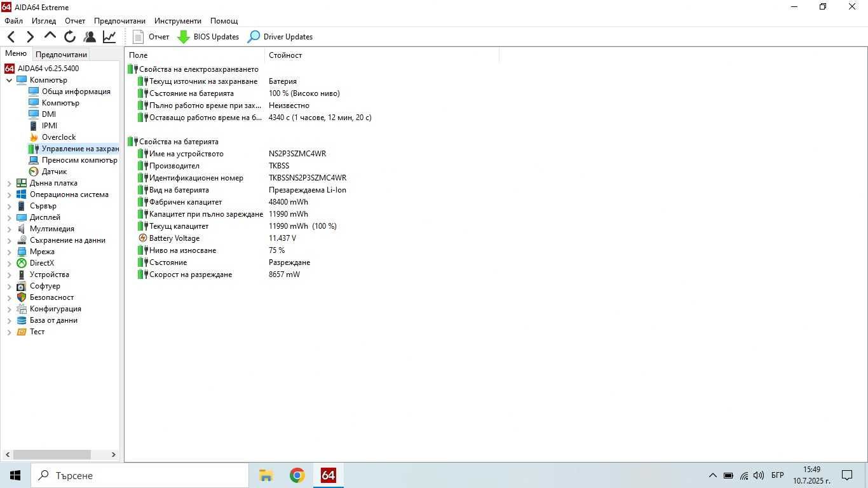Open the Изглед menu

click(44, 21)
